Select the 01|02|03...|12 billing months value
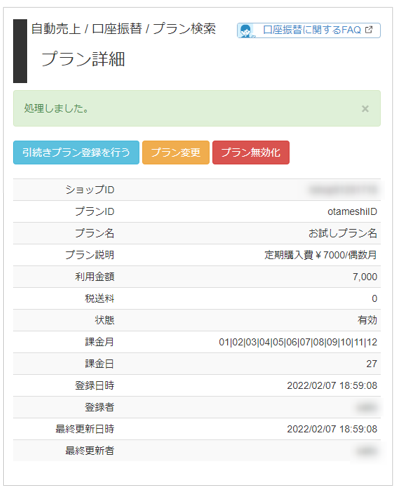The image size is (400, 493). (298, 342)
